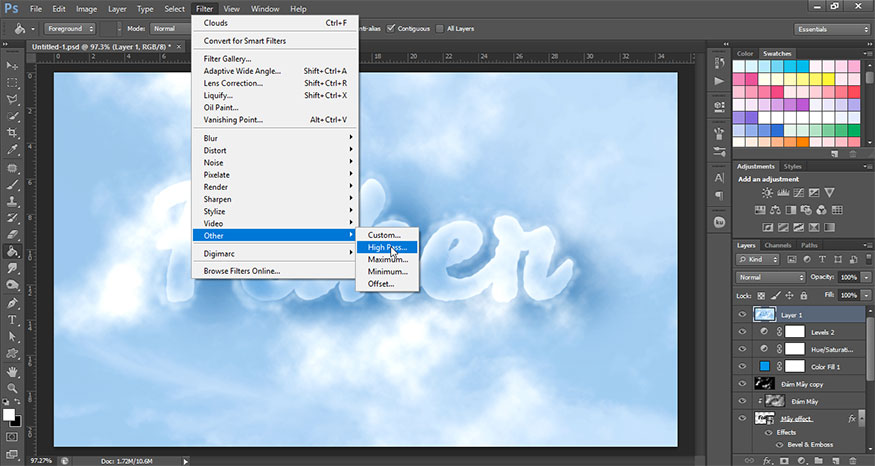875x466 pixels.
Task: Enable the All Layers checkbox
Action: pos(440,28)
